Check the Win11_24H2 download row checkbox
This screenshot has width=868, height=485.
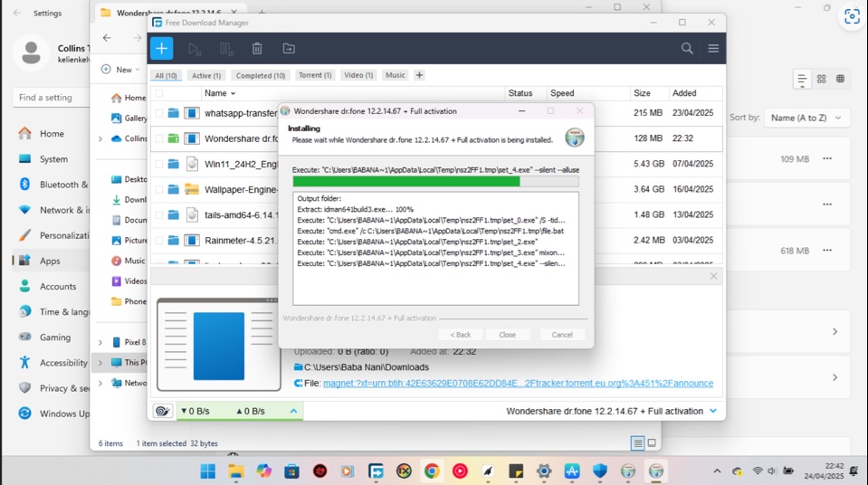[x=159, y=164]
